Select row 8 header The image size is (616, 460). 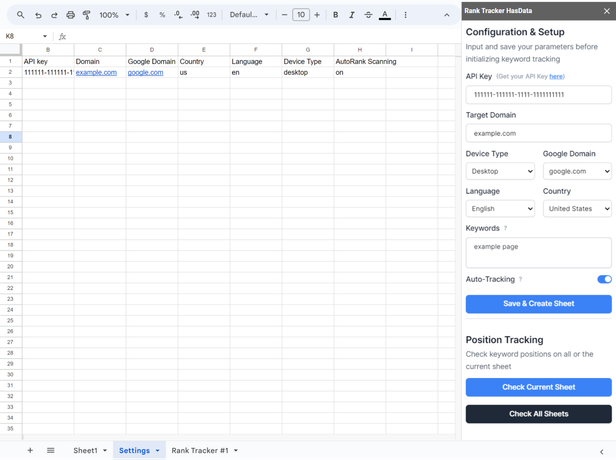point(11,137)
